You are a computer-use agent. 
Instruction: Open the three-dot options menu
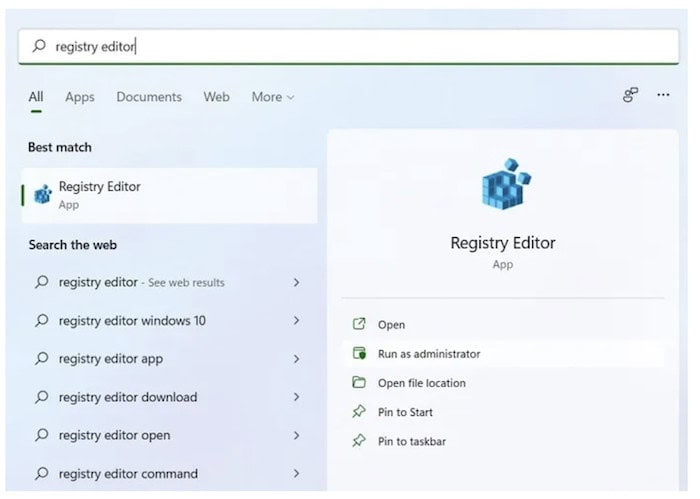pos(663,95)
